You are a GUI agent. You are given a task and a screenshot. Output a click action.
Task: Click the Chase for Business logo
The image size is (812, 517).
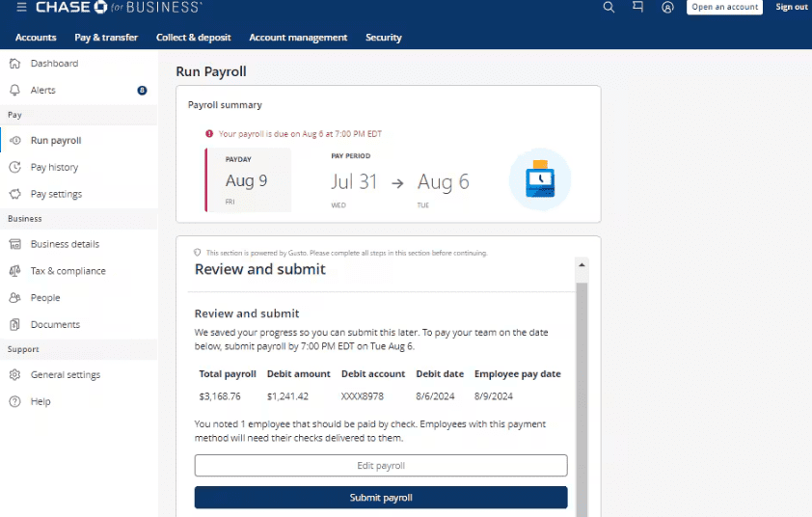tap(119, 7)
